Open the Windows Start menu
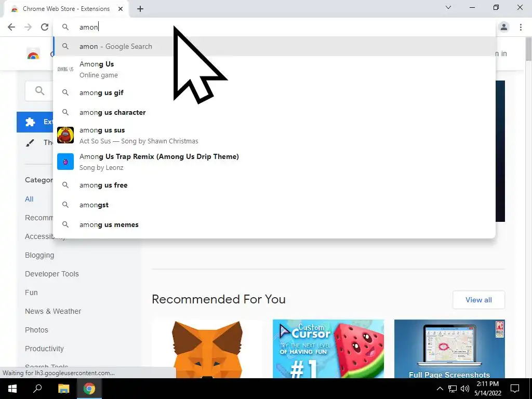The width and height of the screenshot is (532, 399). 12,389
